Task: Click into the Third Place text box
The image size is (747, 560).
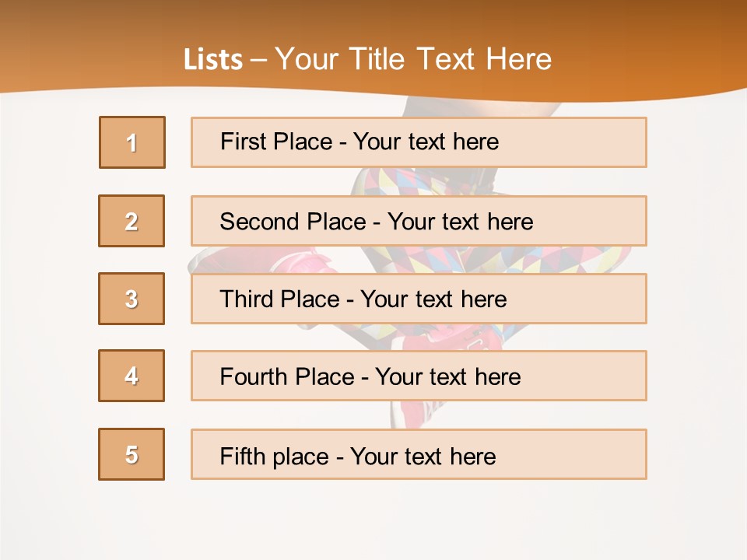Action: click(x=419, y=299)
